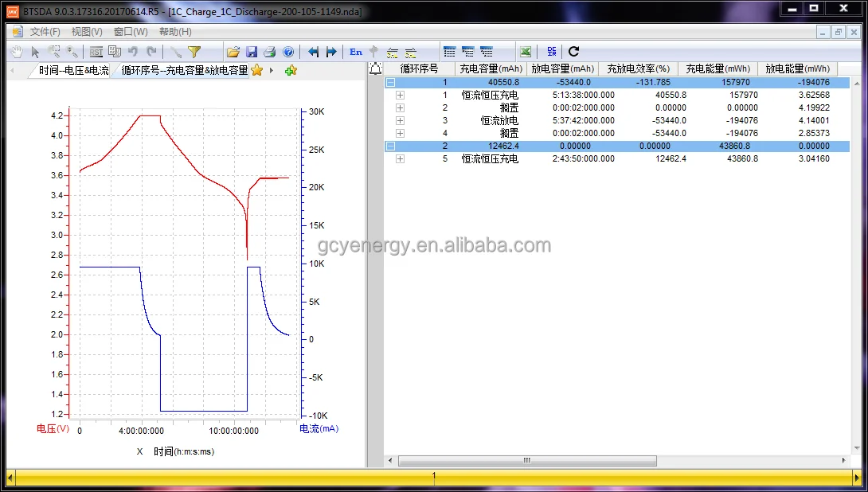This screenshot has width=868, height=492.
Task: Open help via blue question mark icon
Action: (288, 52)
